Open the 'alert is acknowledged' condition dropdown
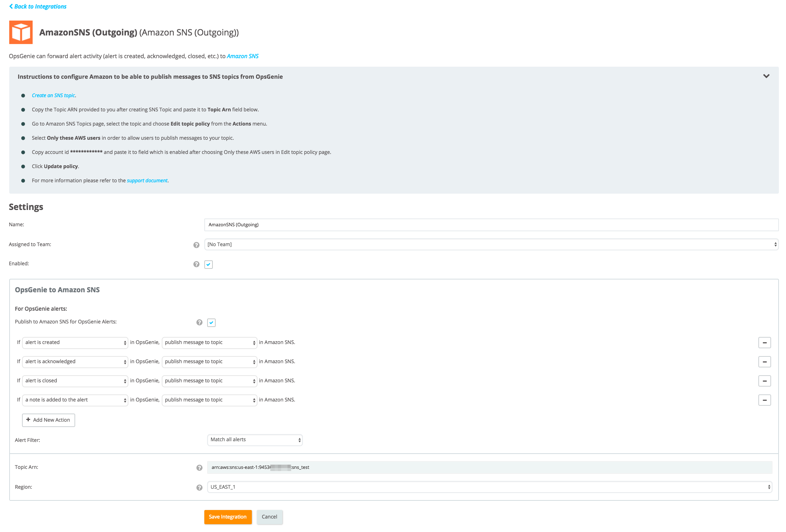 tap(75, 361)
